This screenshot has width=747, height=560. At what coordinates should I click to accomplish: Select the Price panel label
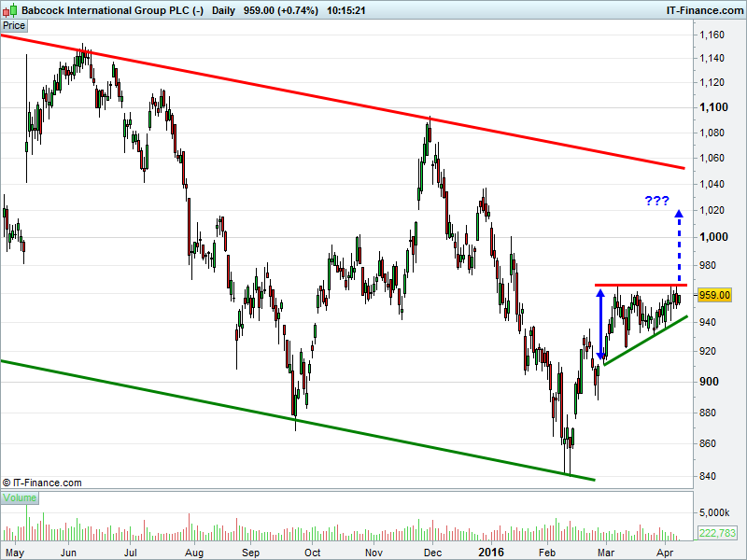click(x=14, y=26)
